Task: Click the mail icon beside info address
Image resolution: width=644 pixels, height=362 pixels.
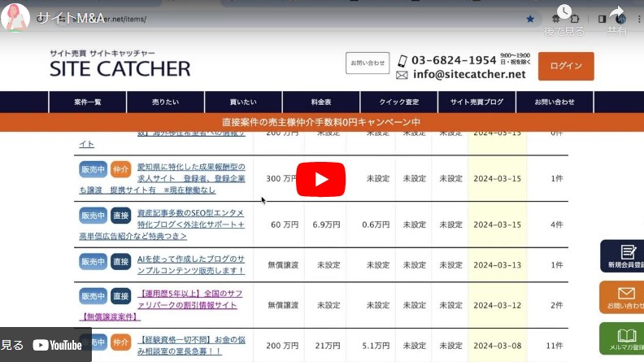Action: pyautogui.click(x=402, y=75)
